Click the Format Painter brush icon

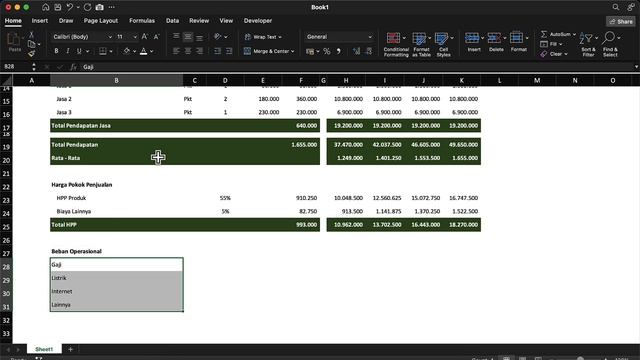31,53
